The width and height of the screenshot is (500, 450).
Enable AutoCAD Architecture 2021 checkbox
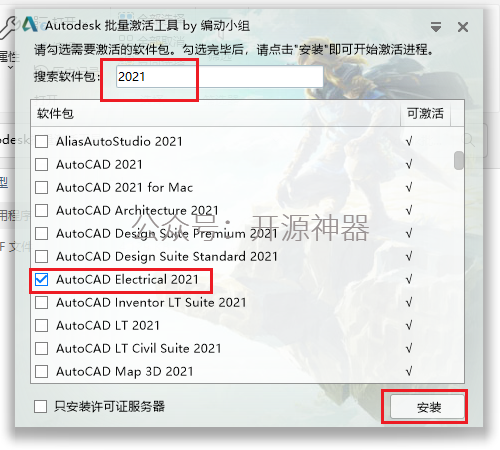(41, 210)
